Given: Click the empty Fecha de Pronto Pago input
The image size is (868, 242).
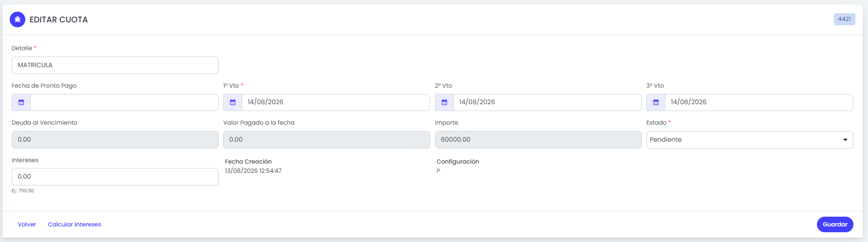Looking at the screenshot, I should [x=124, y=102].
